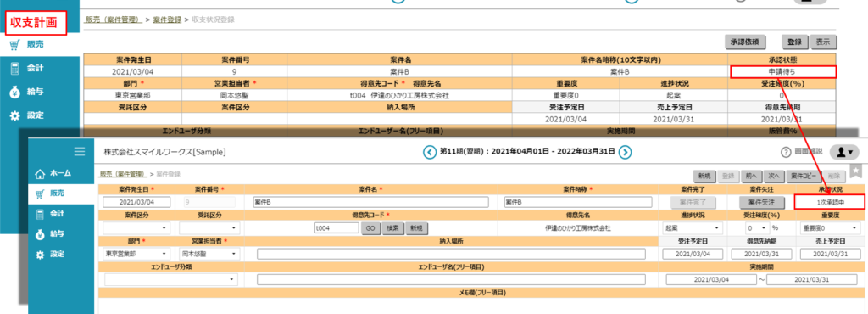Open the 受注確度(%) dropdown
Image resolution: width=868 pixels, height=314 pixels.
(x=757, y=227)
